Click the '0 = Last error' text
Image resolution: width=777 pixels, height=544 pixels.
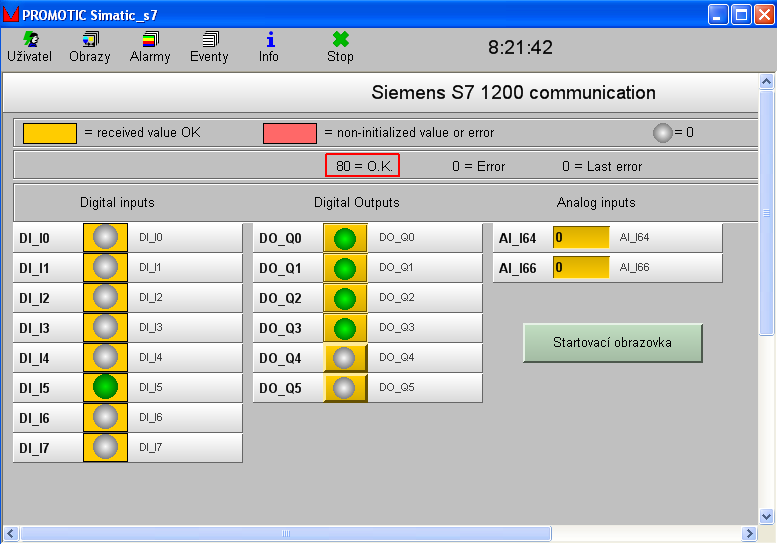602,166
